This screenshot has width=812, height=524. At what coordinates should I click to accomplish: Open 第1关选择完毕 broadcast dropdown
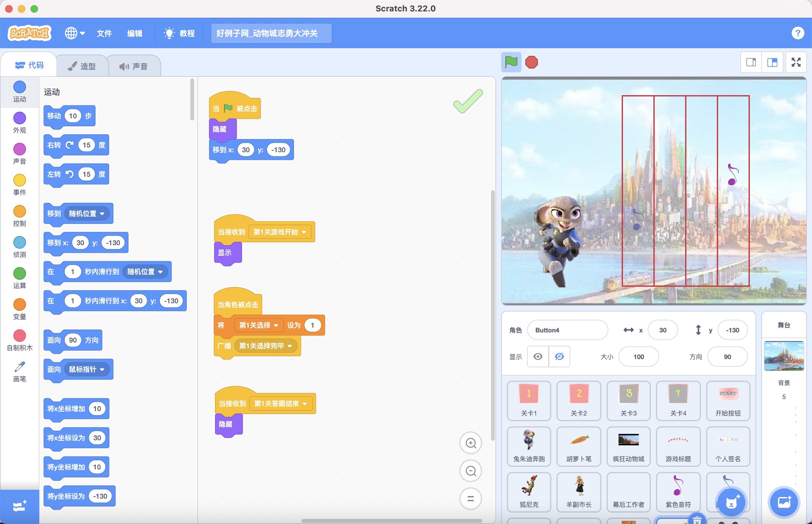pyautogui.click(x=266, y=346)
